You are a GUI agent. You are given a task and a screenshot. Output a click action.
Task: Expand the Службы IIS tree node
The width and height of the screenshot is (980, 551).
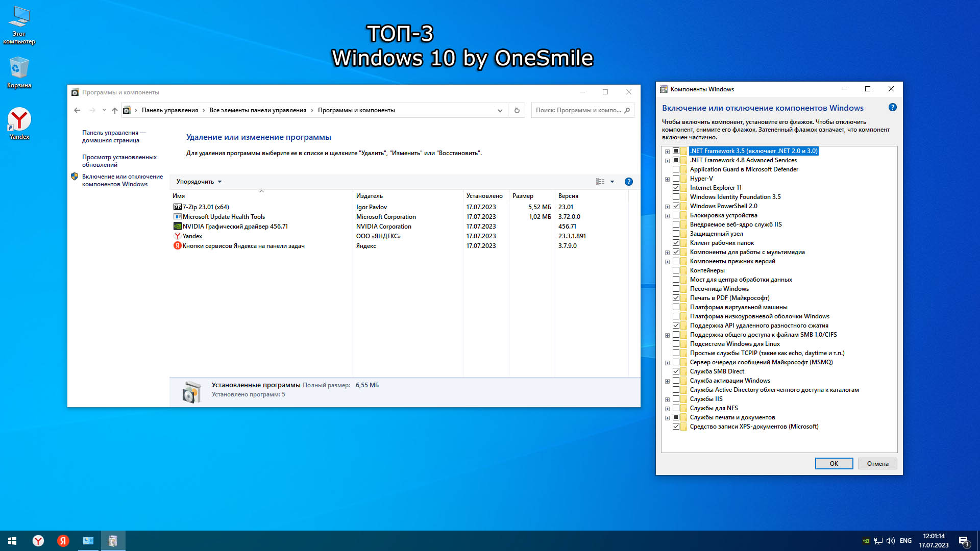(667, 399)
